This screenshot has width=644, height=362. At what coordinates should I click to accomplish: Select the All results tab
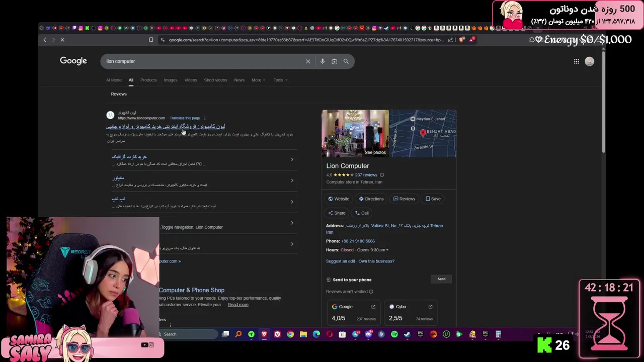point(131,80)
